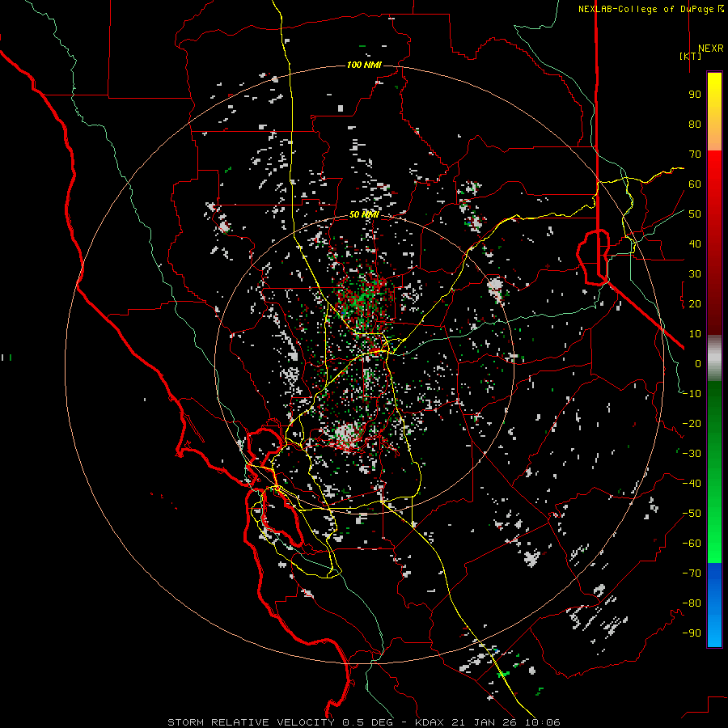Click the STORM RELATIVE VELOCITY product title
The height and width of the screenshot is (728, 728).
click(x=251, y=722)
